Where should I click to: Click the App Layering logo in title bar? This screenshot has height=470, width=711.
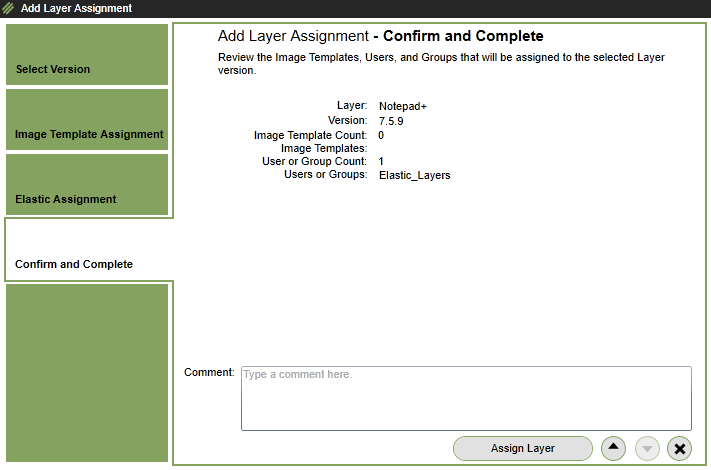pos(10,8)
